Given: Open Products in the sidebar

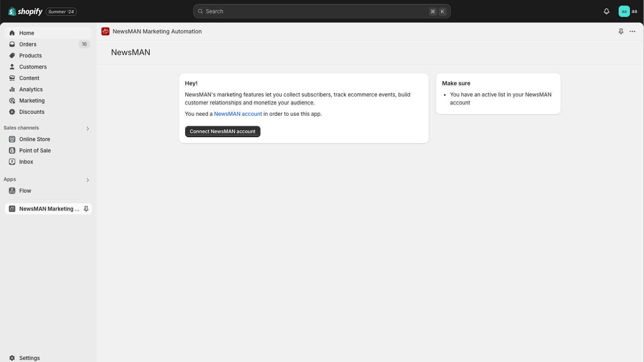Looking at the screenshot, I should tap(48, 56).
